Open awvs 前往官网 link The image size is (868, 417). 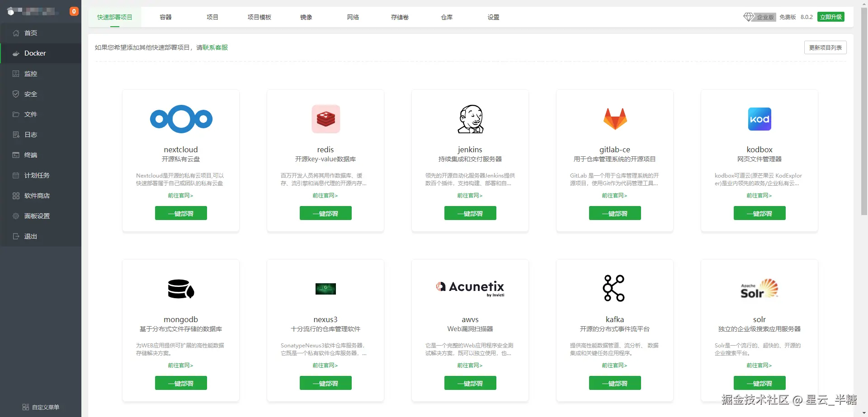(470, 365)
